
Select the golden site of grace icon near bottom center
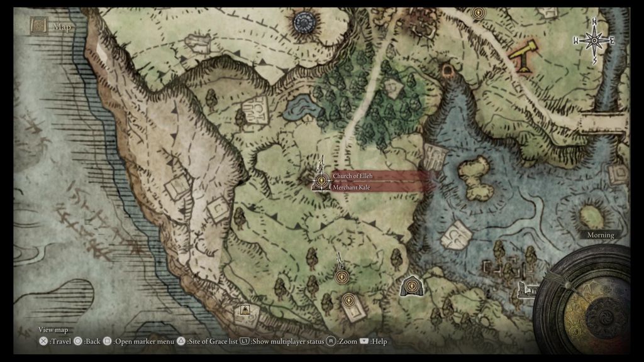point(349,300)
